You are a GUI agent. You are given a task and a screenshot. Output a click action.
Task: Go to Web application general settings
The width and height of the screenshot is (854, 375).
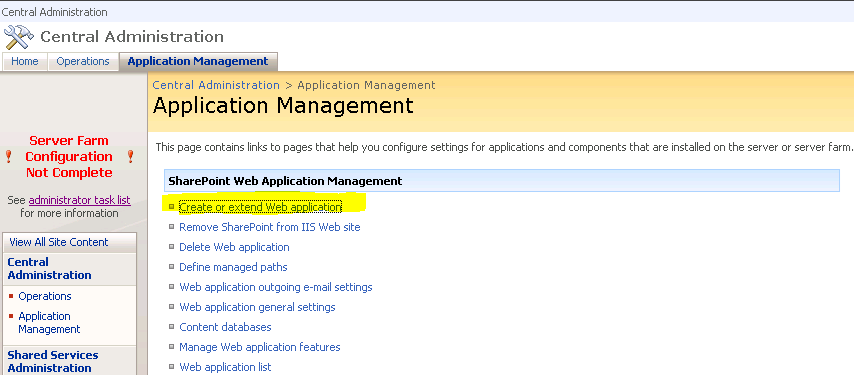click(x=257, y=307)
